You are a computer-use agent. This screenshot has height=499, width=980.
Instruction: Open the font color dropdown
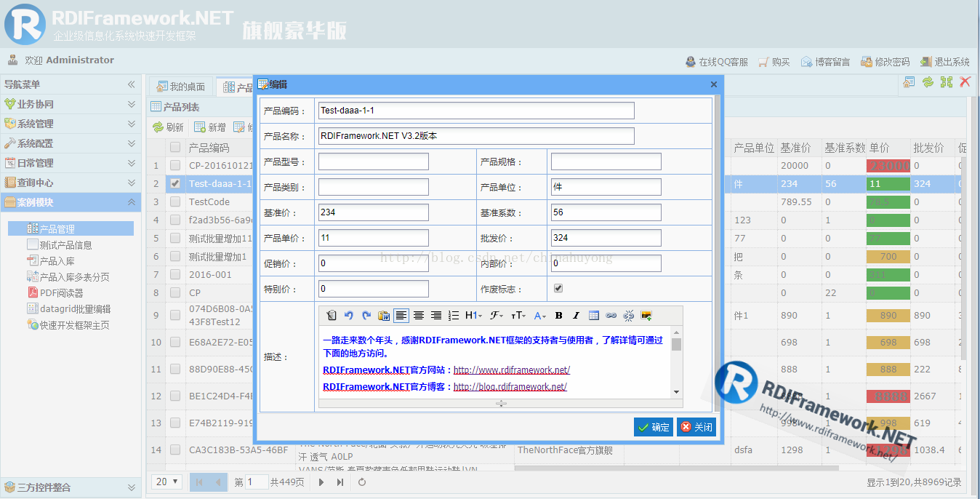pyautogui.click(x=540, y=315)
